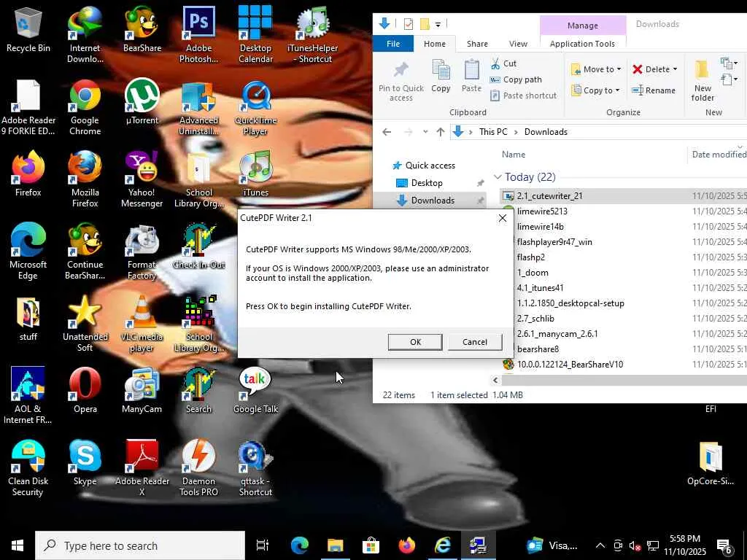This screenshot has width=747, height=560.
Task: Show hidden system tray icons
Action: tap(600, 545)
